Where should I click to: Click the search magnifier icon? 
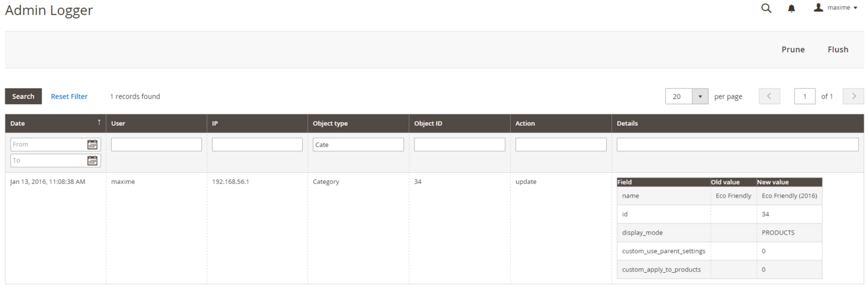pos(766,9)
